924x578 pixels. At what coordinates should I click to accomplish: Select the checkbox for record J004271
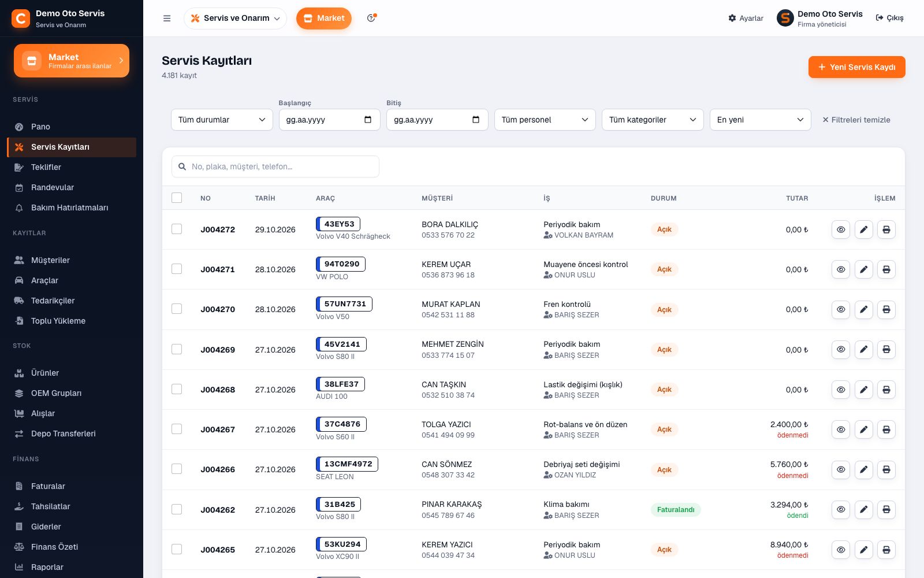tap(177, 269)
